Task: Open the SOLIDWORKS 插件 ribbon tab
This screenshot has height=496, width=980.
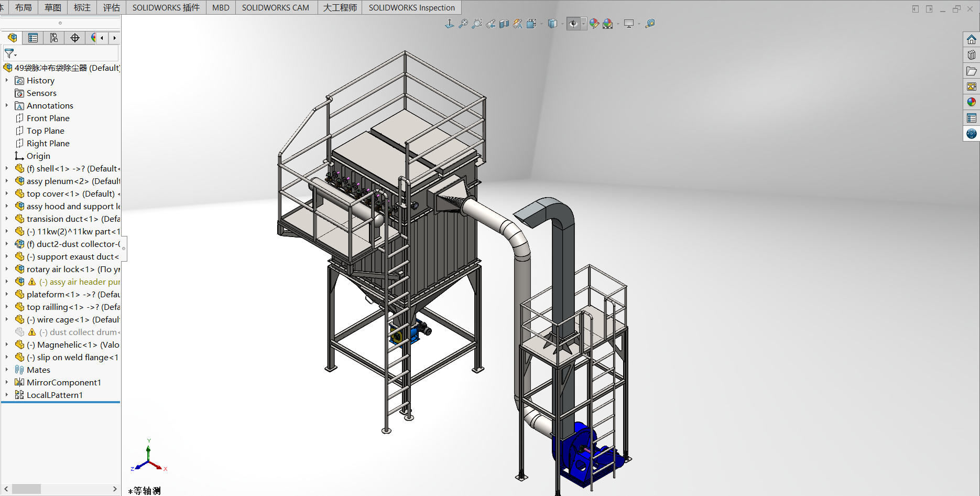Action: pos(166,7)
